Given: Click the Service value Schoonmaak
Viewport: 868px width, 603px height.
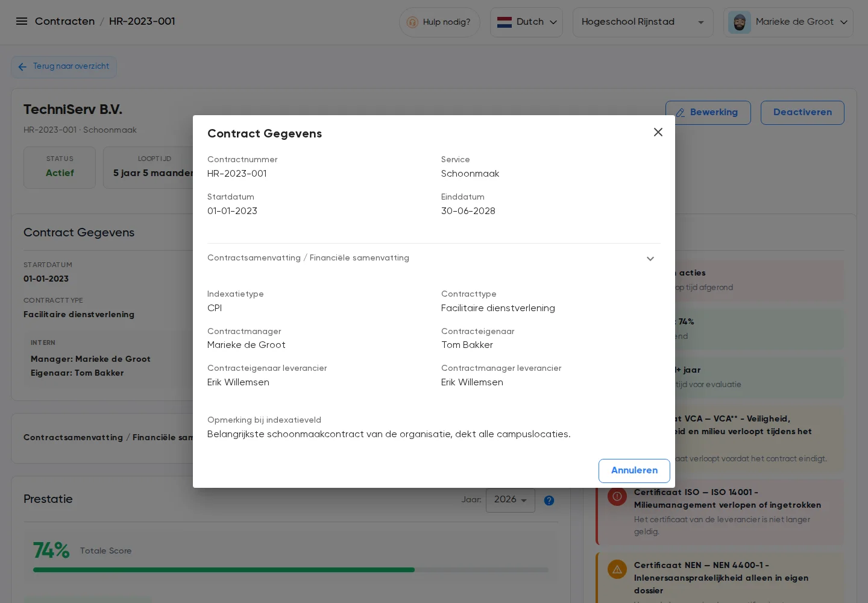Looking at the screenshot, I should click(470, 174).
